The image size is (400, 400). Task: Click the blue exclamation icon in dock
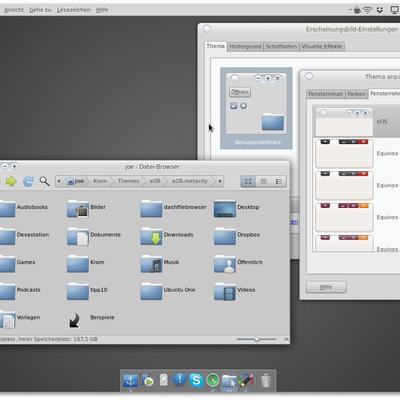179,379
